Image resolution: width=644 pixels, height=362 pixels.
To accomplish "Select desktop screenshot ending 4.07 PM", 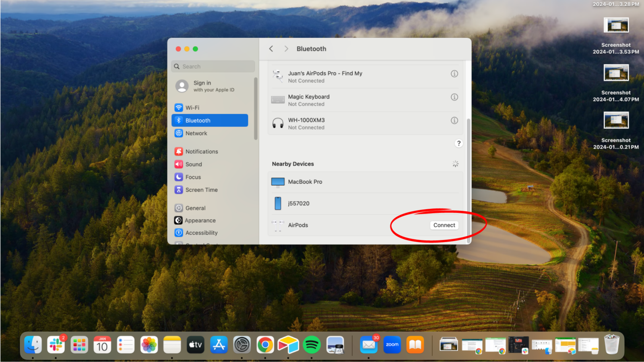I will [x=616, y=84].
